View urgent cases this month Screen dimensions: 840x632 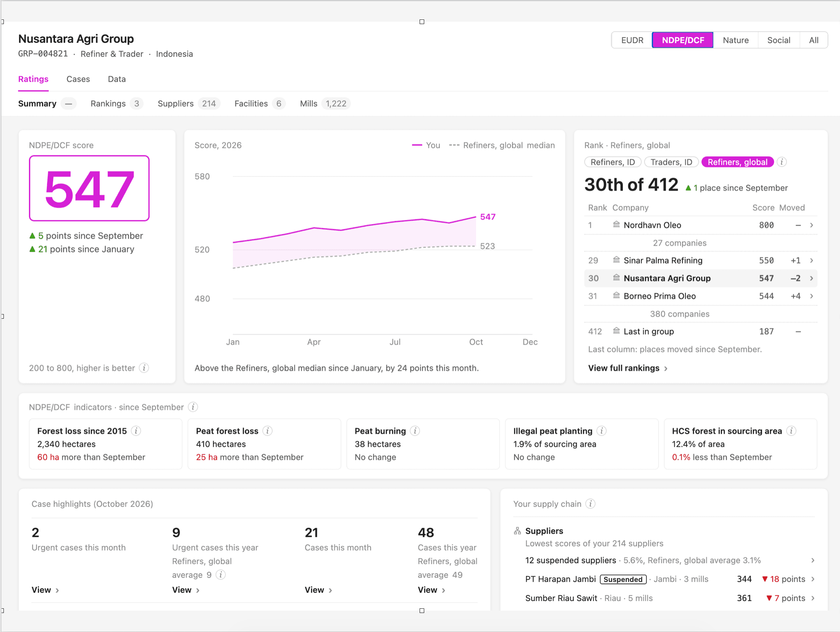click(x=45, y=590)
